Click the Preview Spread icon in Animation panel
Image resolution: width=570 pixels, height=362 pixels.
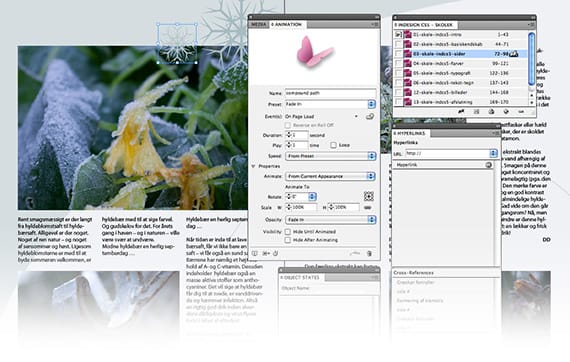coord(255,253)
